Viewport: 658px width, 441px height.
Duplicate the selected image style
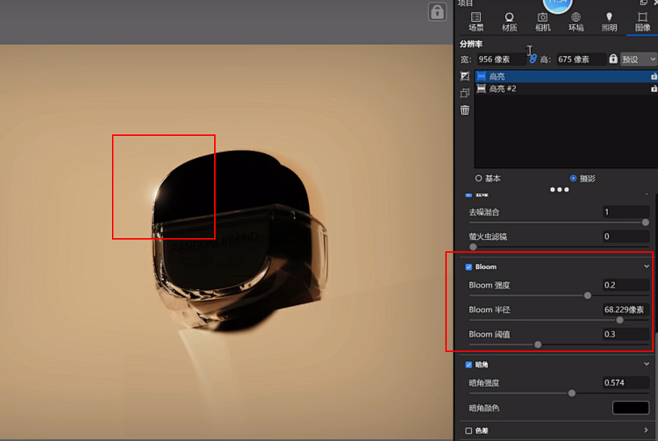tap(465, 93)
